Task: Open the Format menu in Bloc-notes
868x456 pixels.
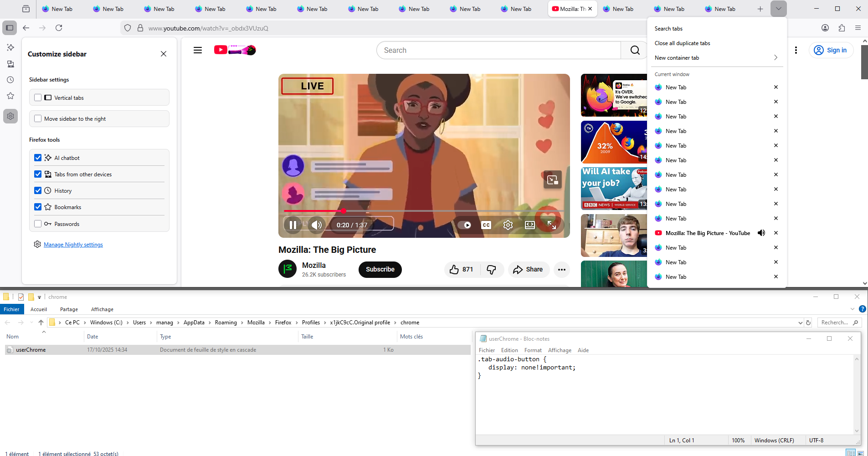Action: [533, 350]
